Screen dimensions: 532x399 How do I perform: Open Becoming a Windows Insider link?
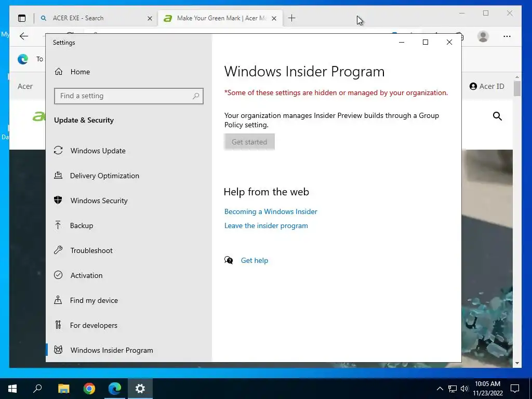point(271,212)
